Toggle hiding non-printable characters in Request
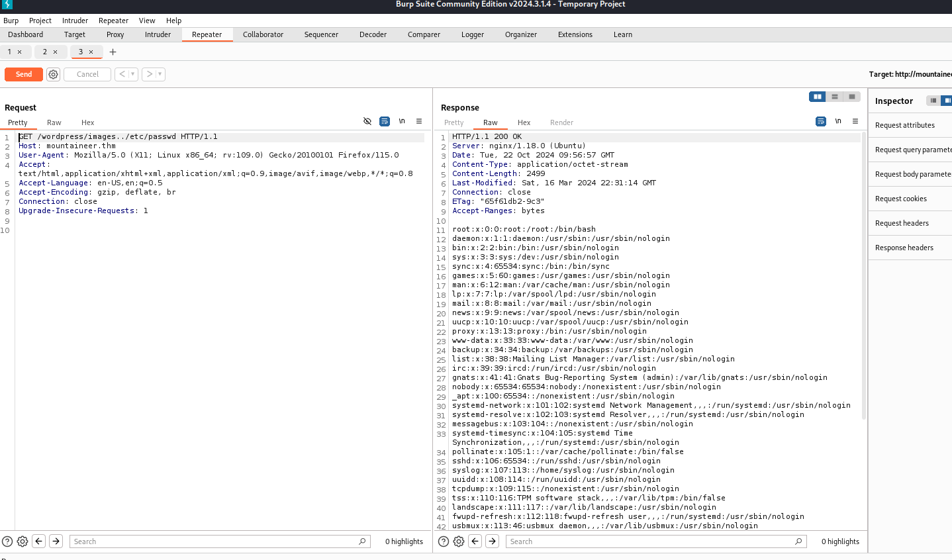Screen dimensions: 952x560 [x=367, y=121]
